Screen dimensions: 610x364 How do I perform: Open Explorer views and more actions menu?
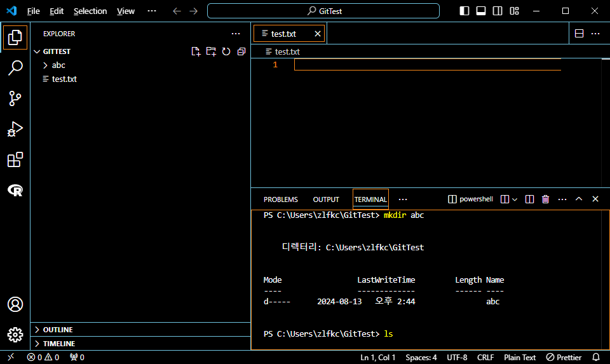click(x=236, y=34)
